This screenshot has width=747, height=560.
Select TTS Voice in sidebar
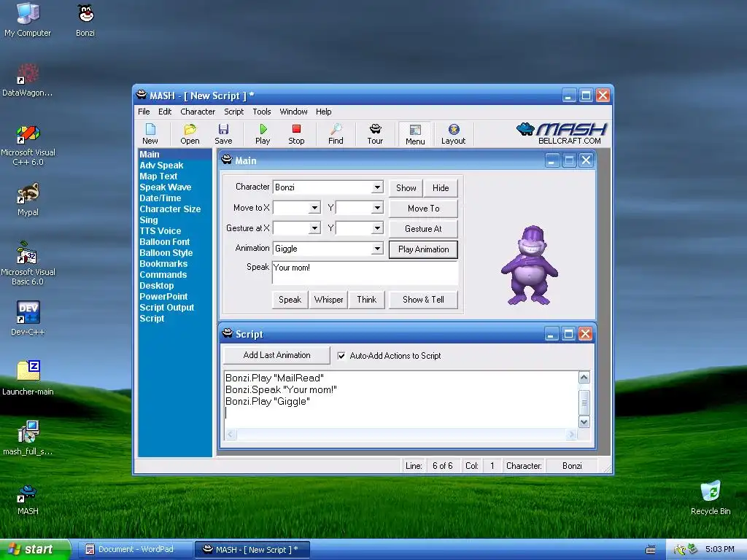(160, 231)
